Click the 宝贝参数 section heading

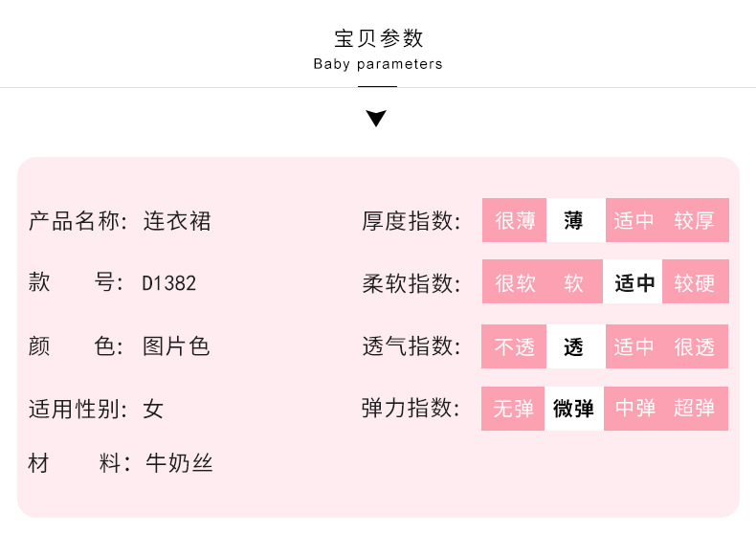point(378,39)
